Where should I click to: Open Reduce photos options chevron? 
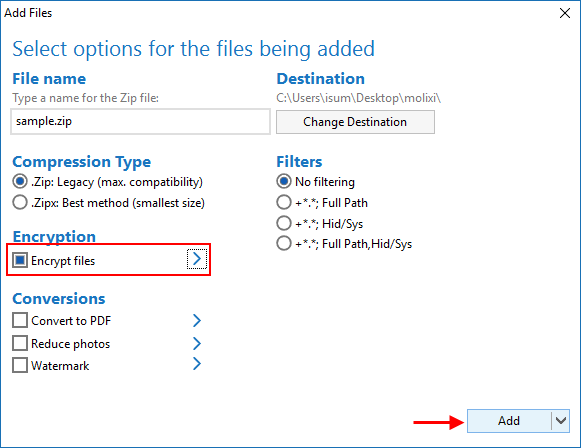point(197,344)
